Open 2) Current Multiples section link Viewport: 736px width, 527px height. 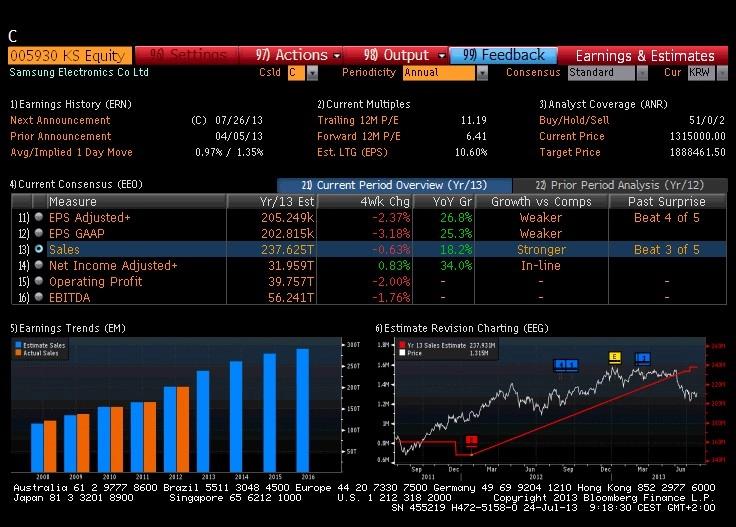[x=364, y=104]
